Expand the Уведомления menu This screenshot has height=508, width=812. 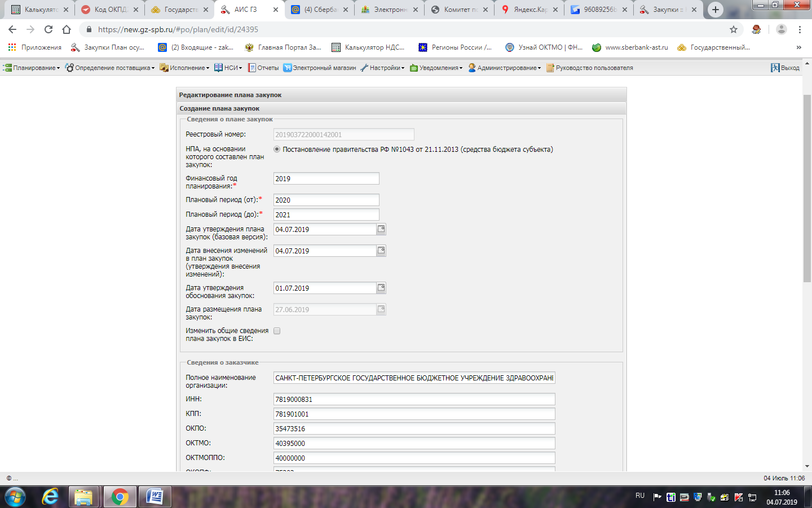point(436,68)
